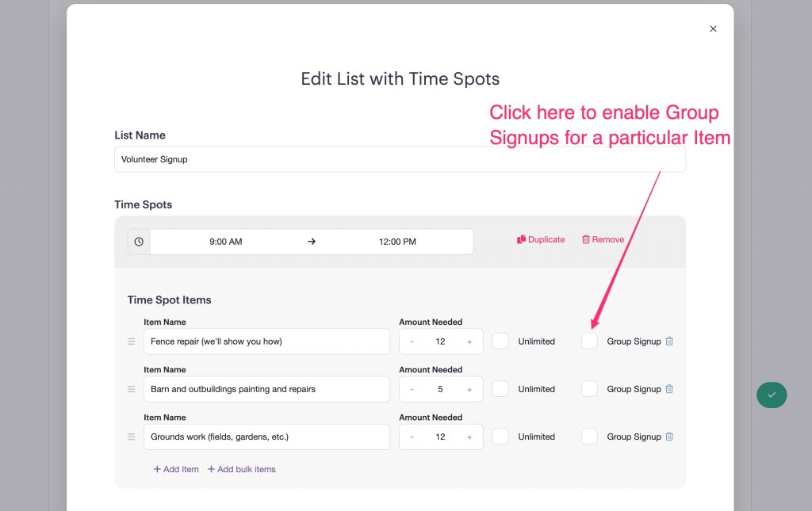812x511 pixels.
Task: Click the green checkmark confirmation button
Action: [772, 395]
